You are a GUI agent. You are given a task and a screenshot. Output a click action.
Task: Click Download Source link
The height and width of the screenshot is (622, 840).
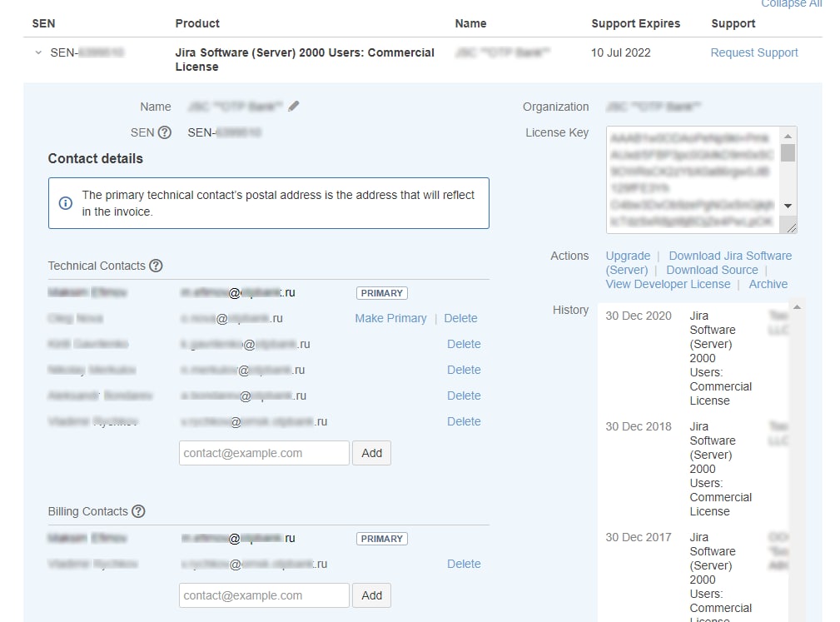coord(712,270)
